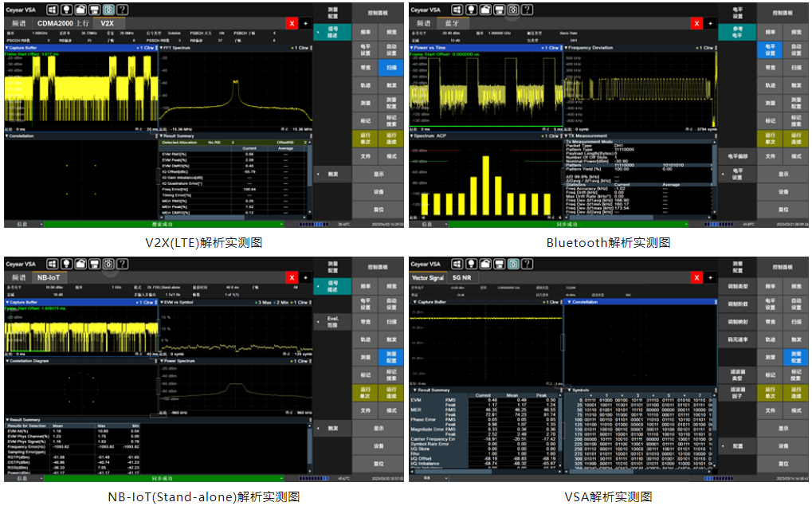
Task: Click the Windows logo icon in NB-IoT window
Action: [53, 264]
